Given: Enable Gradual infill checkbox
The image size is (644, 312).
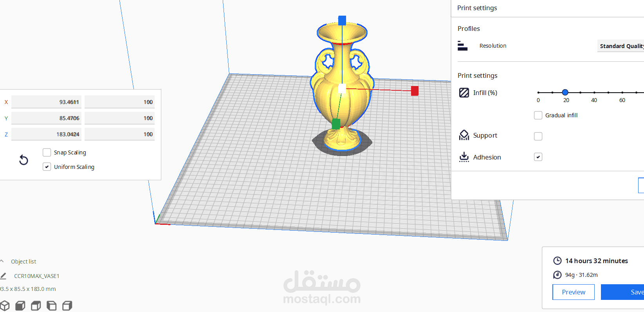Looking at the screenshot, I should click(x=538, y=115).
